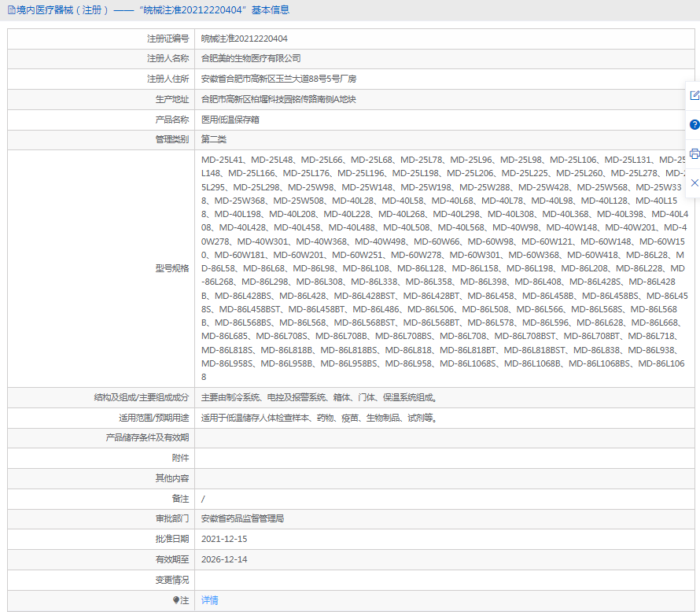Viewport: 700px width, 612px height.
Task: Click expiry date 2026-12-14
Action: (224, 559)
